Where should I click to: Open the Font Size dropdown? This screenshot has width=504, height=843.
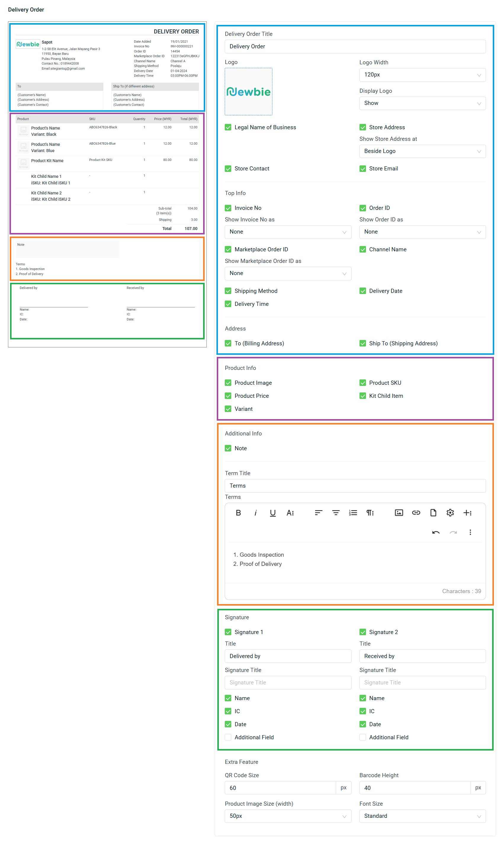coord(422,816)
